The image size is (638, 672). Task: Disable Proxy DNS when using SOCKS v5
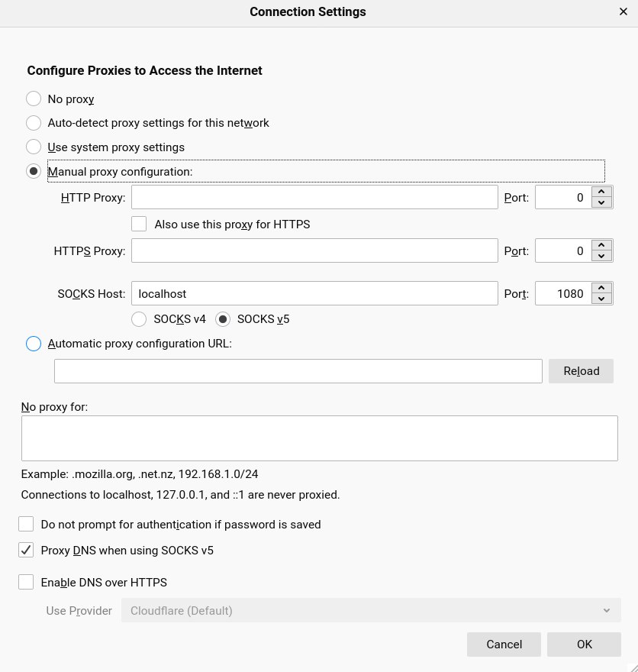[x=26, y=550]
